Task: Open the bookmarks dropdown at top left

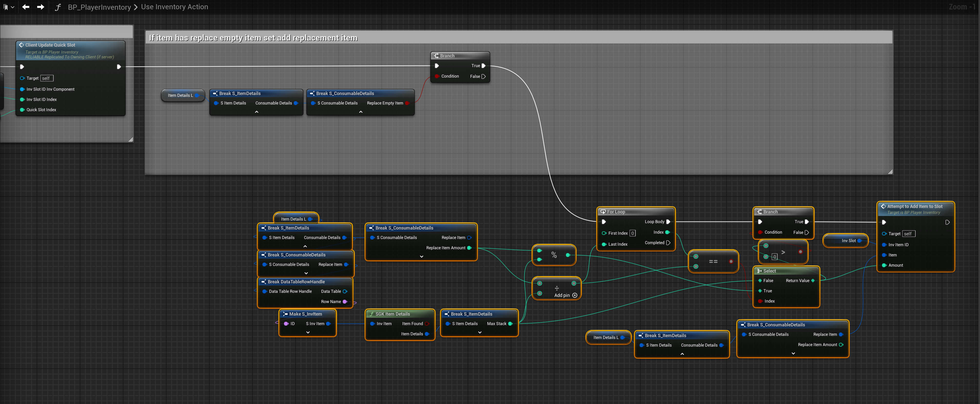Action: (8, 7)
